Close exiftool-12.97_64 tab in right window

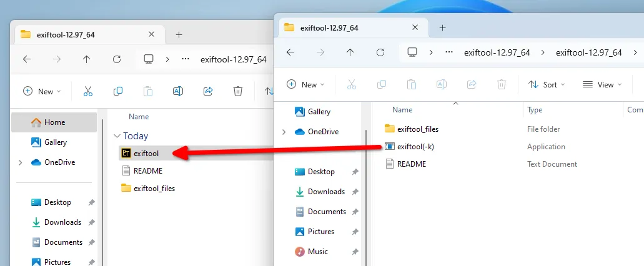pyautogui.click(x=415, y=27)
